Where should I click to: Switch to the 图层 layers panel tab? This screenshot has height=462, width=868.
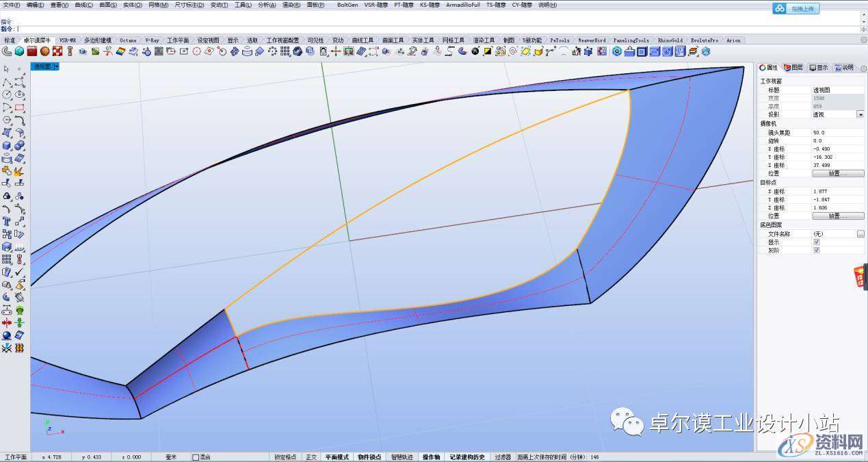(793, 68)
